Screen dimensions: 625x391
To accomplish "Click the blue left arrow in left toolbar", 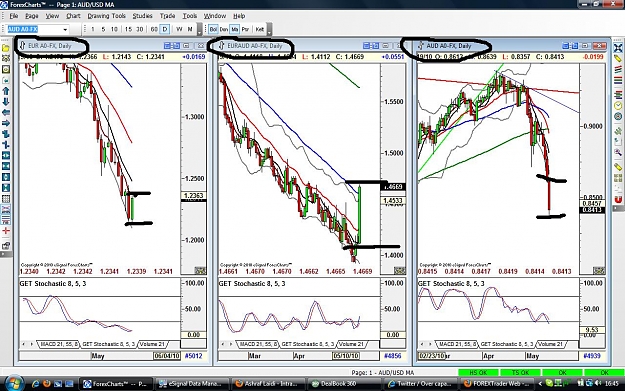I will (x=6, y=113).
